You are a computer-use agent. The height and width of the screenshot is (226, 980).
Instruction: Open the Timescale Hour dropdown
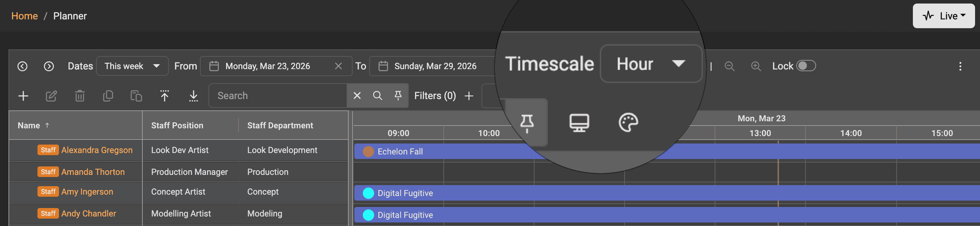click(x=650, y=64)
